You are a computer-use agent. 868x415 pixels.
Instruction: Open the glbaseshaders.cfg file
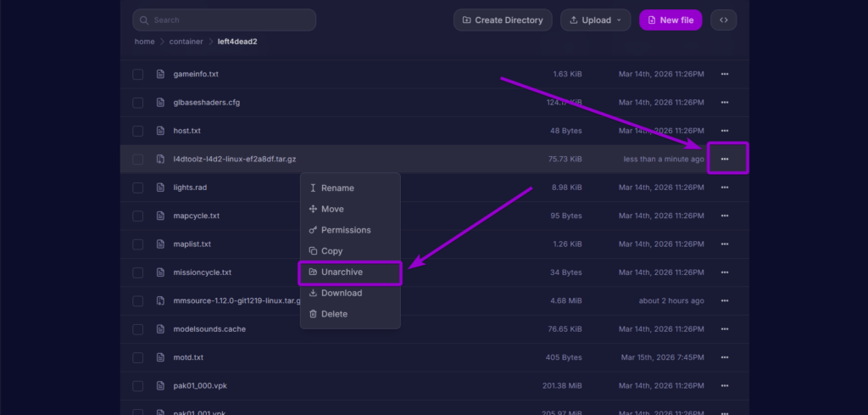tap(207, 103)
